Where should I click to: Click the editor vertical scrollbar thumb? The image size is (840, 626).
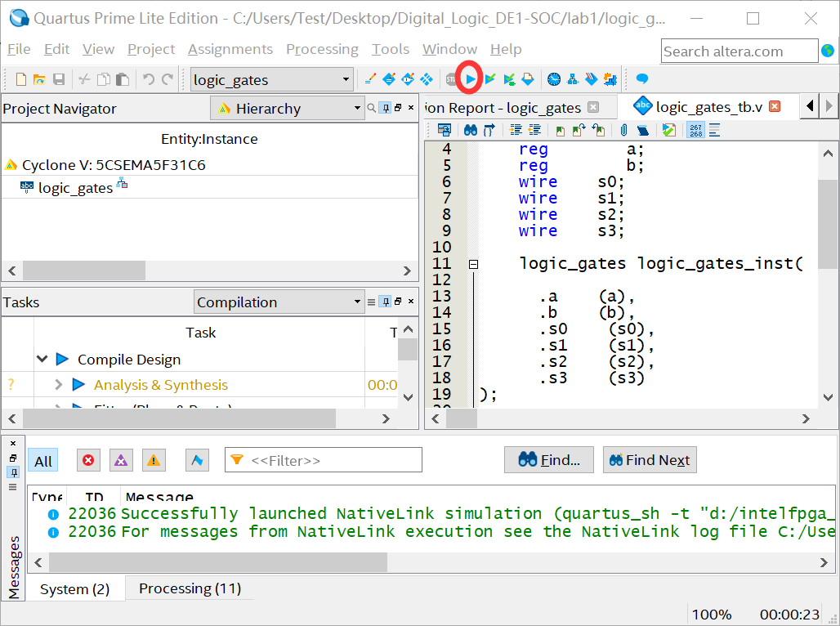tap(829, 223)
